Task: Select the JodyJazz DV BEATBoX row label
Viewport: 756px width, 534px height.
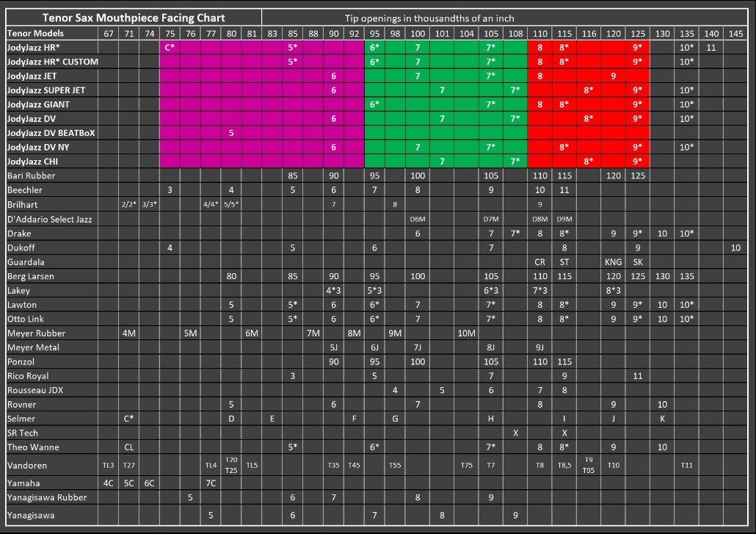Action: tap(51, 133)
